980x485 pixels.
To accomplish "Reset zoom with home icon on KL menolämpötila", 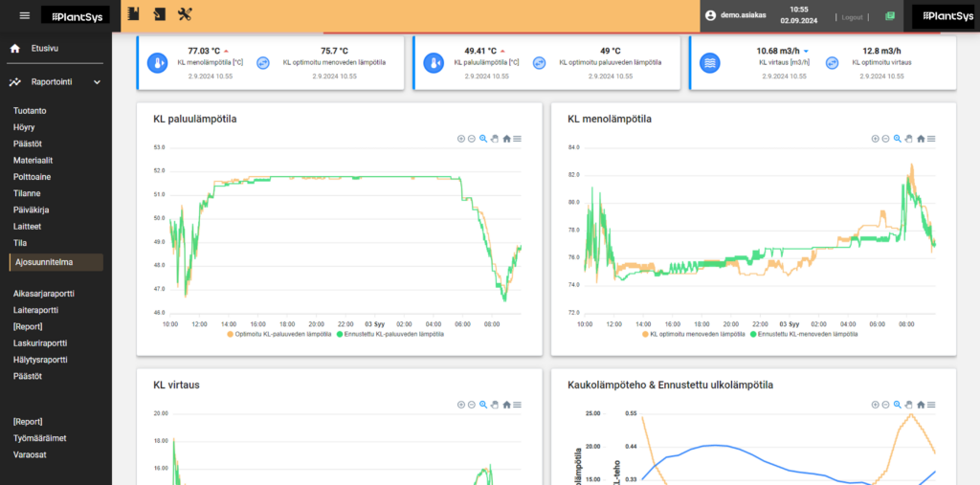I will click(x=921, y=139).
